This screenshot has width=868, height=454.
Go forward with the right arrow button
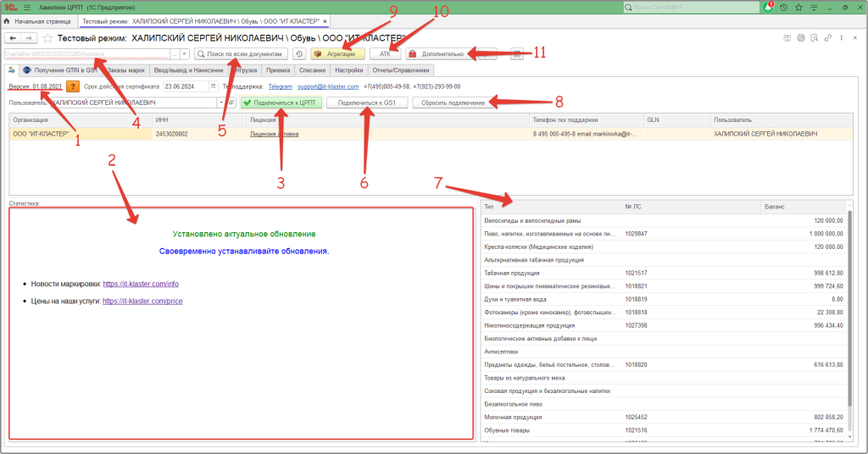pos(29,38)
